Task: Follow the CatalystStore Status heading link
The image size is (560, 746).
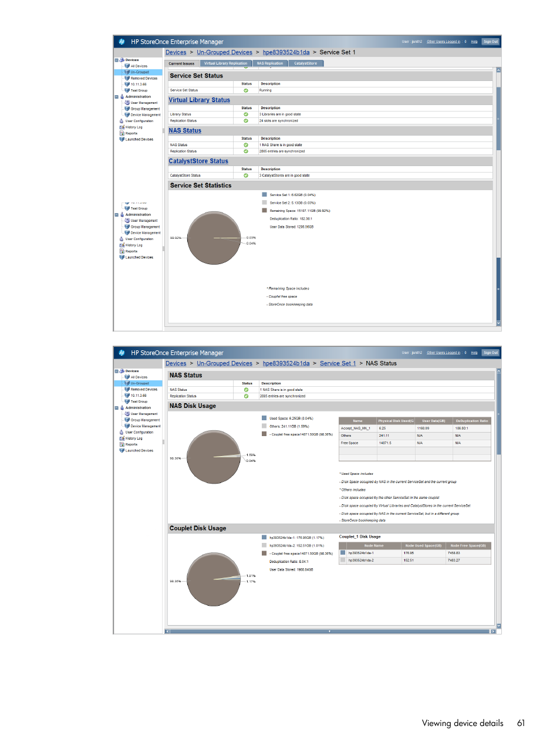Action: (198, 161)
